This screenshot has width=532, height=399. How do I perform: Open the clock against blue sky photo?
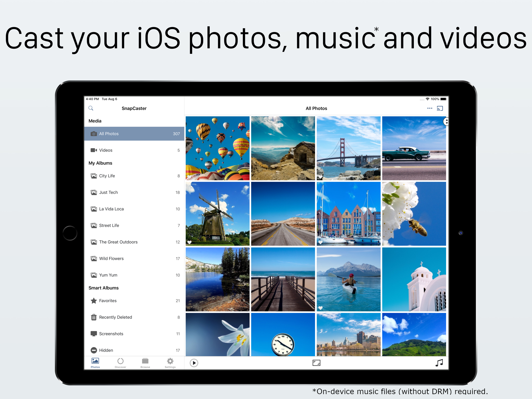click(283, 335)
